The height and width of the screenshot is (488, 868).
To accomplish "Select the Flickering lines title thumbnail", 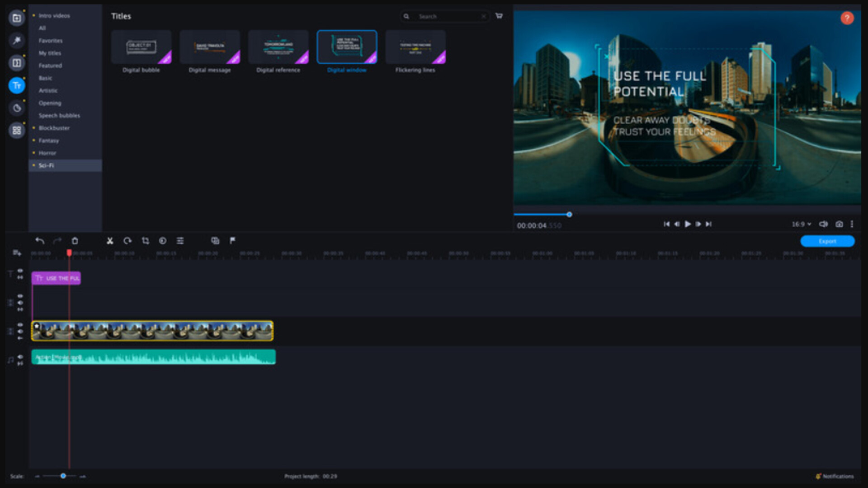I will (415, 47).
